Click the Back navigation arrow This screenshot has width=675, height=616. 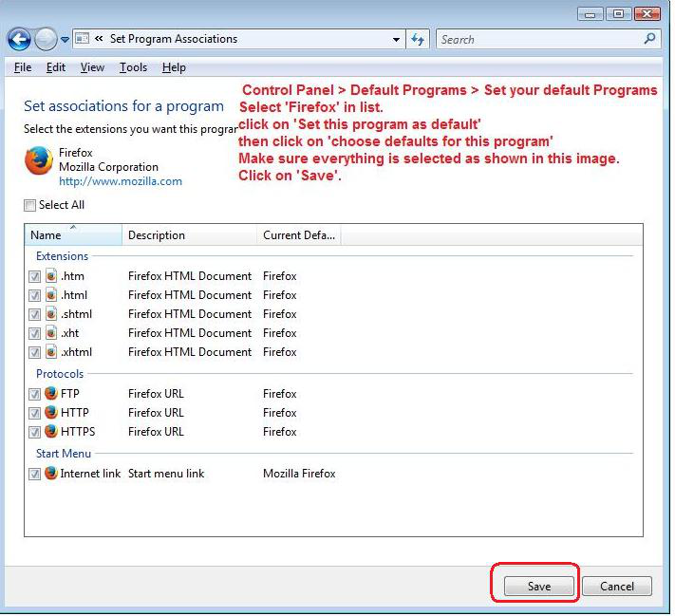click(x=19, y=40)
